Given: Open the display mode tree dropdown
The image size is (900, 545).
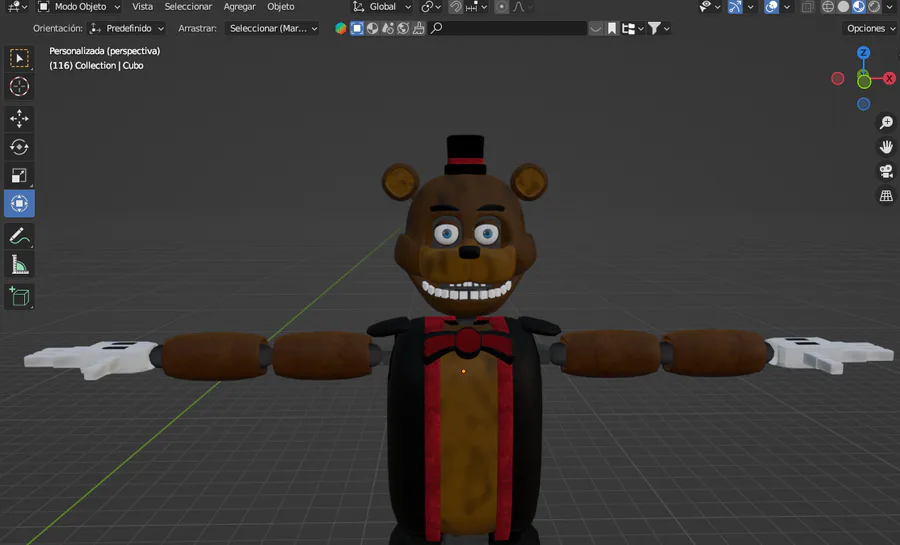Looking at the screenshot, I should pos(633,28).
